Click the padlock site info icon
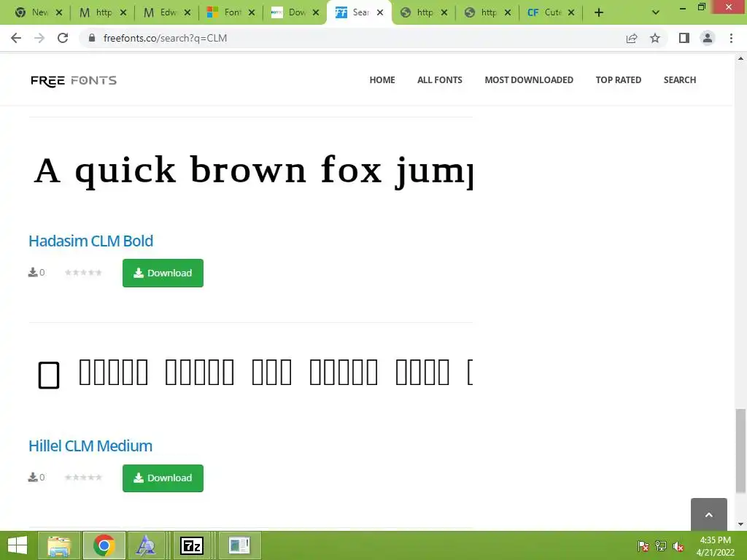The image size is (747, 560). (x=92, y=38)
